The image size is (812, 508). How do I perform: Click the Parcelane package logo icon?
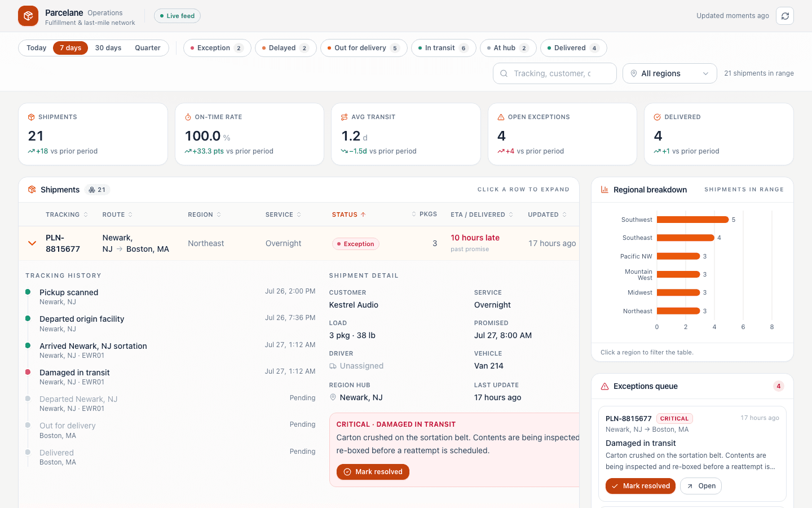[28, 16]
